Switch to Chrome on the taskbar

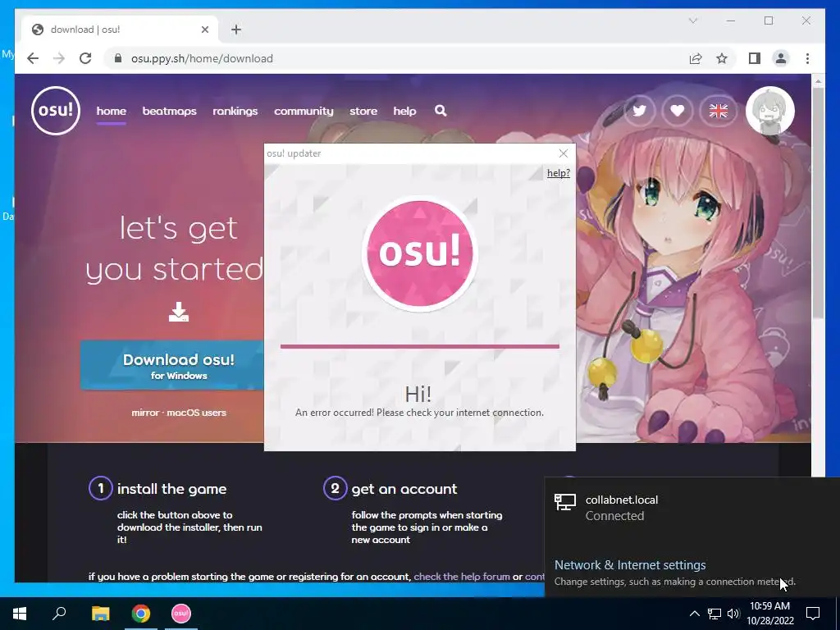point(141,614)
